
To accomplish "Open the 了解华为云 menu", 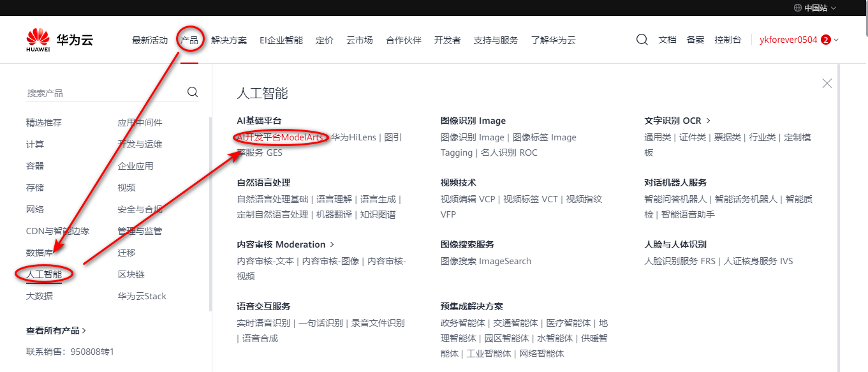I will pyautogui.click(x=554, y=40).
